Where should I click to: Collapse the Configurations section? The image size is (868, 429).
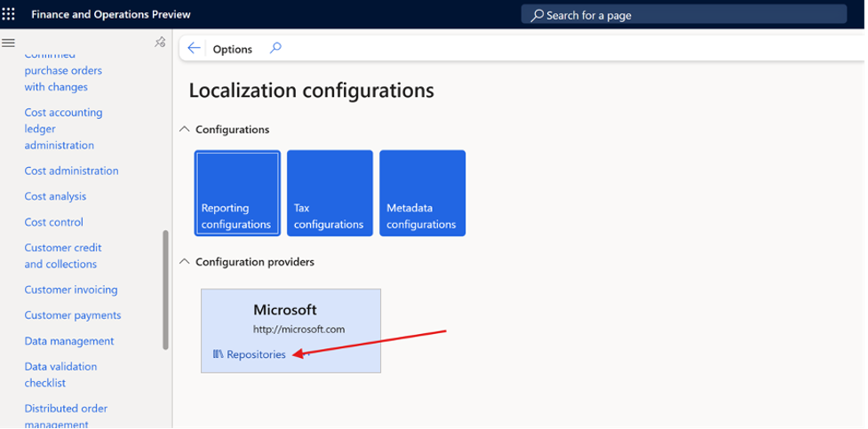pyautogui.click(x=185, y=129)
